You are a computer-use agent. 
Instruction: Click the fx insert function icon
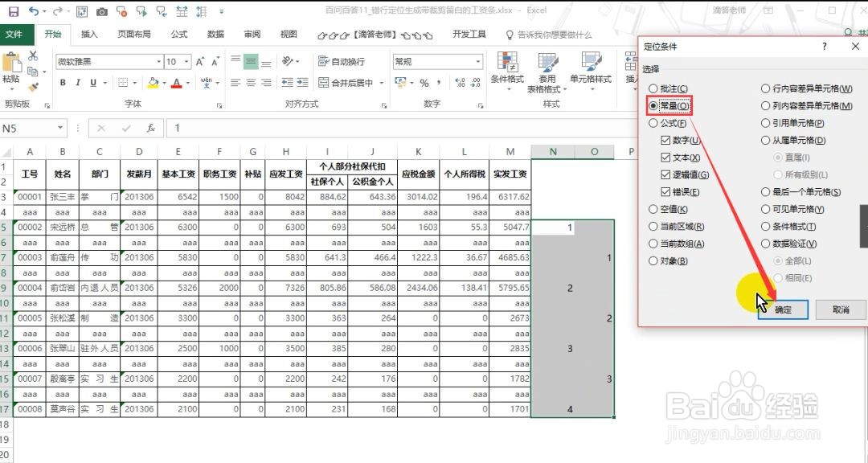click(x=150, y=129)
